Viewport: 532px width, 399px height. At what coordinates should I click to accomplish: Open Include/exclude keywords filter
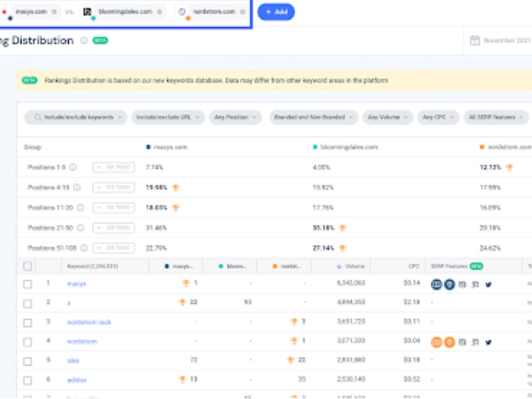[76, 118]
